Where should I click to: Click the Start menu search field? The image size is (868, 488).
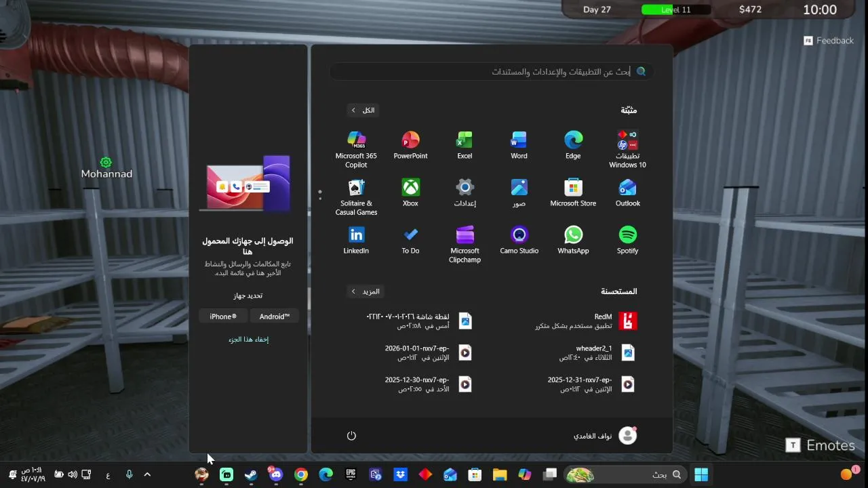[492, 71]
